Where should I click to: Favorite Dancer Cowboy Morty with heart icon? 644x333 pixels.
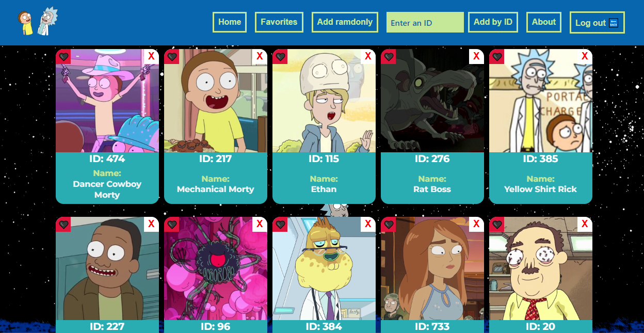(63, 56)
